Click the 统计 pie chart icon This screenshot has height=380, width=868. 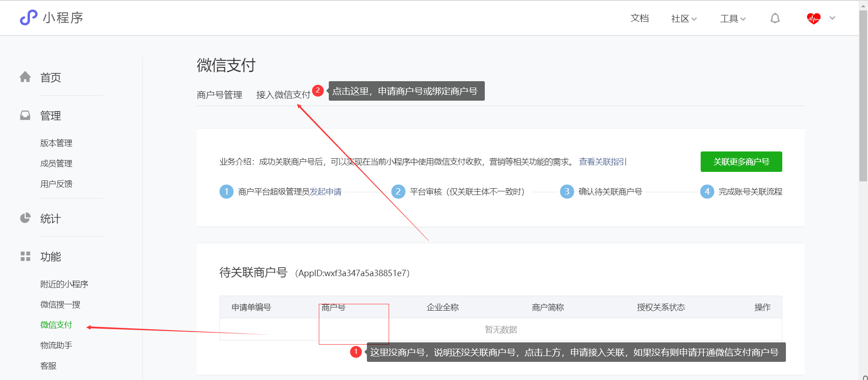click(x=25, y=218)
